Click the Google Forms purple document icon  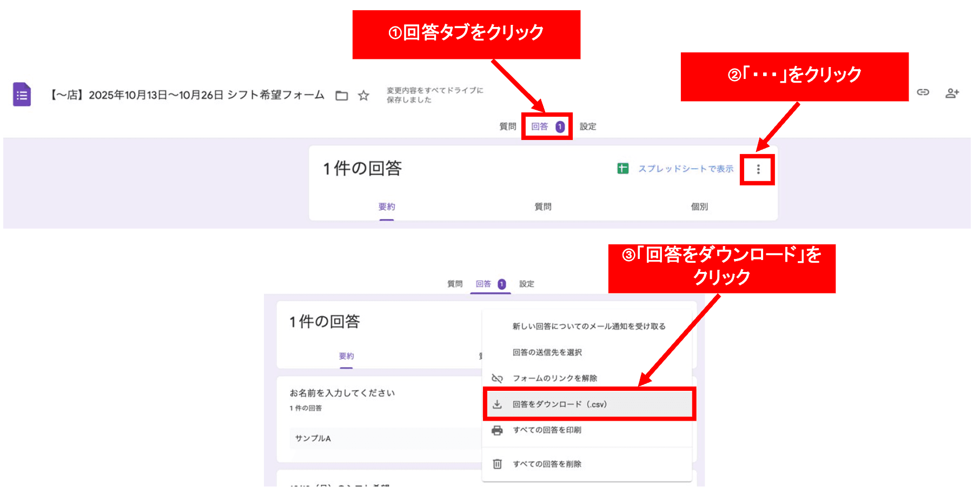[21, 95]
